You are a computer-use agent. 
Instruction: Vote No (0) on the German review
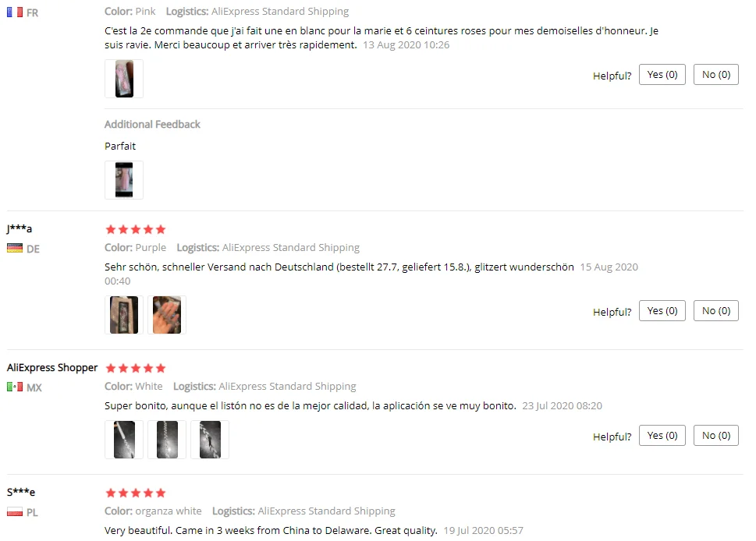tap(716, 311)
